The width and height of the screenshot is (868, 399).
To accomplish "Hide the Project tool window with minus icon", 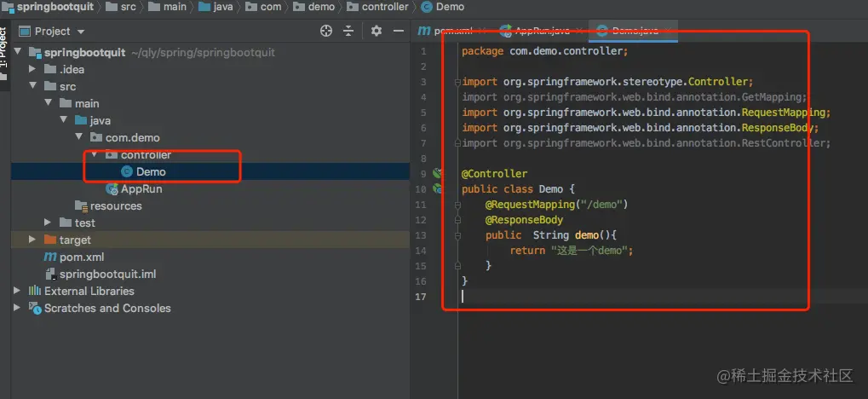I will [x=398, y=31].
